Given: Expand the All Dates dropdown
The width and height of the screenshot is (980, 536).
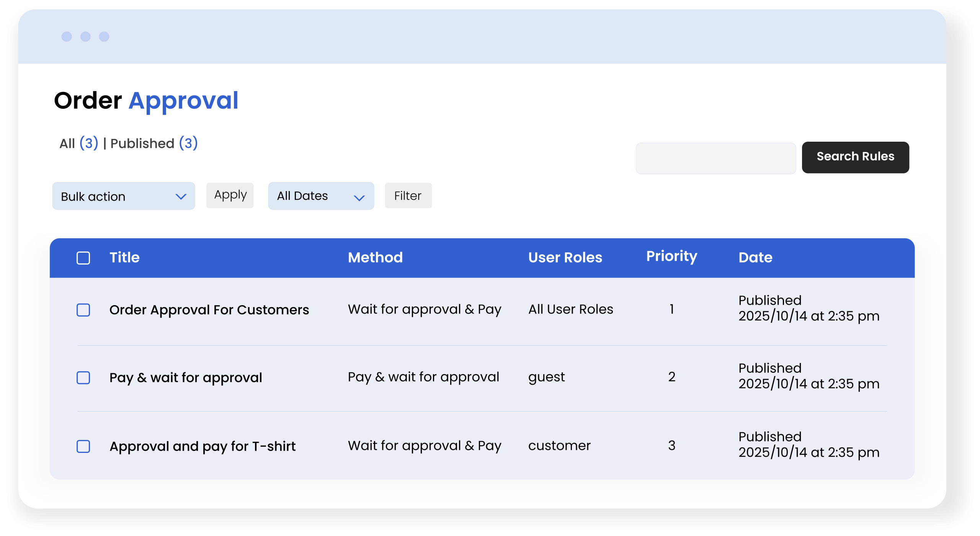Looking at the screenshot, I should [x=320, y=196].
